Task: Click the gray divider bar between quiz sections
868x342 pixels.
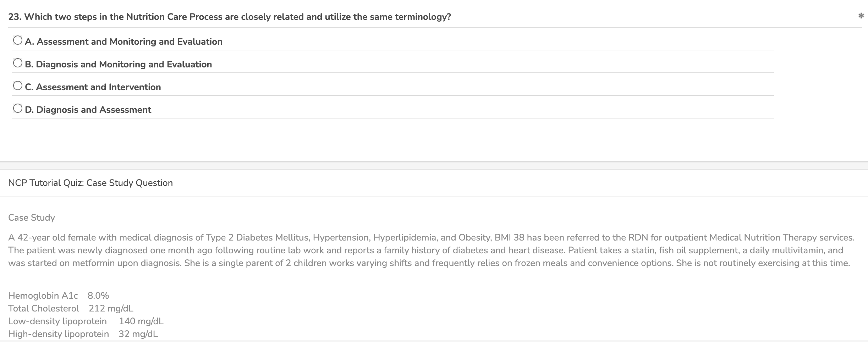Action: coord(434,165)
